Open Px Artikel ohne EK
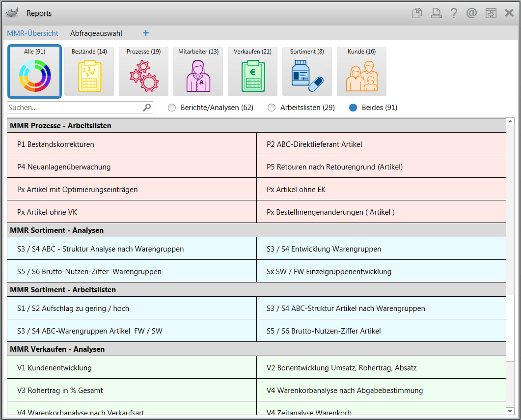The width and height of the screenshot is (521, 420). [x=381, y=190]
